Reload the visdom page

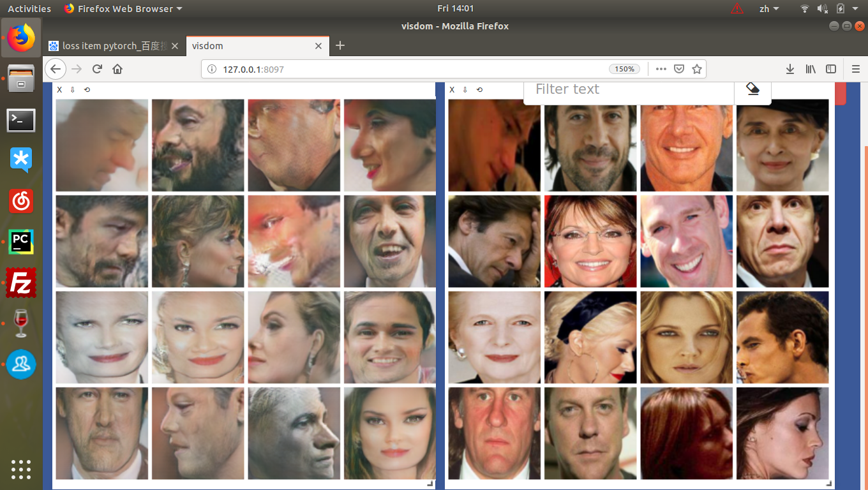click(x=97, y=69)
